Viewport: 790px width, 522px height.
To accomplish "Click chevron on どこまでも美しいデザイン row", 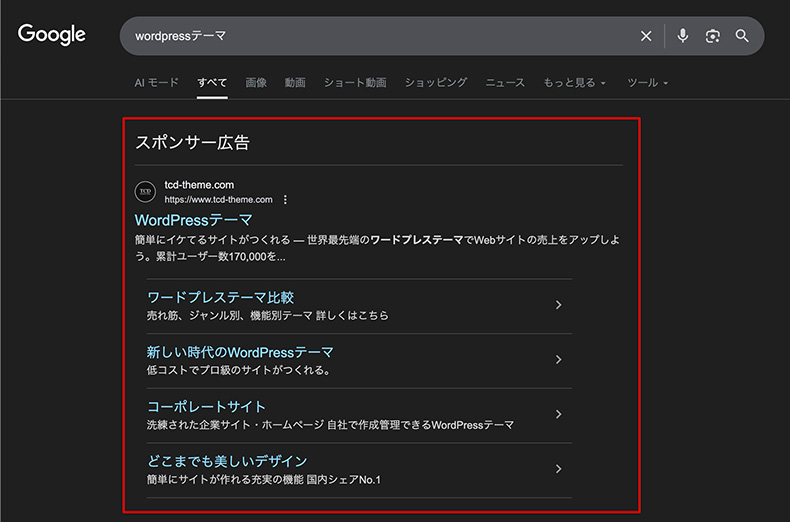I will tap(558, 469).
